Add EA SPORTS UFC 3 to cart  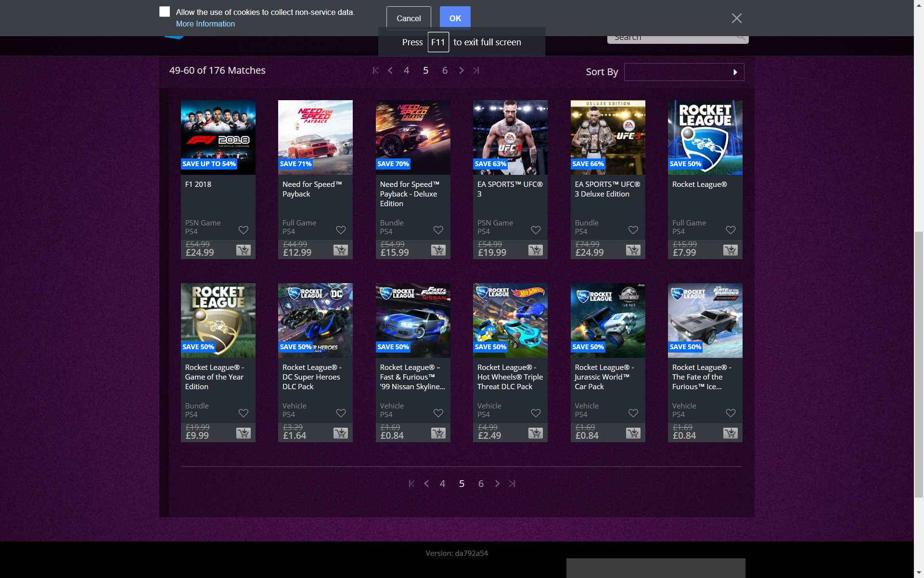535,250
